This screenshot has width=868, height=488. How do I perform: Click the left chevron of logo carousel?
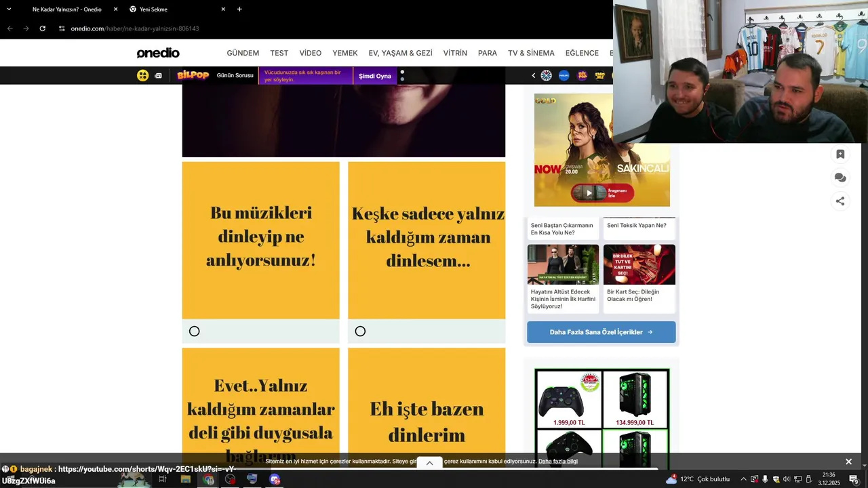(533, 76)
